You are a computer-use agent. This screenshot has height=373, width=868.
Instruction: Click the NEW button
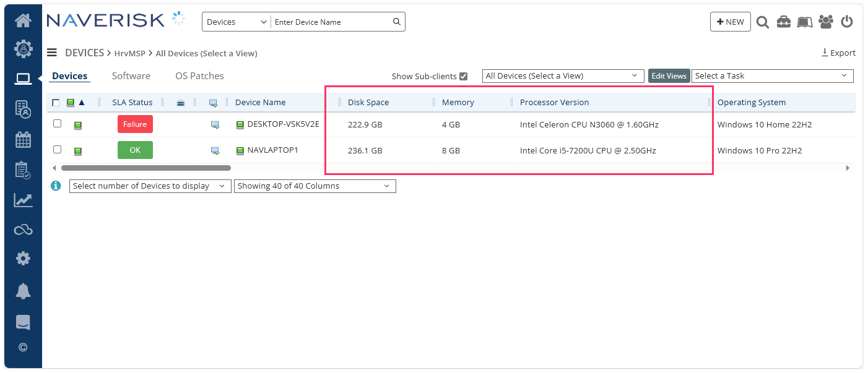(731, 22)
